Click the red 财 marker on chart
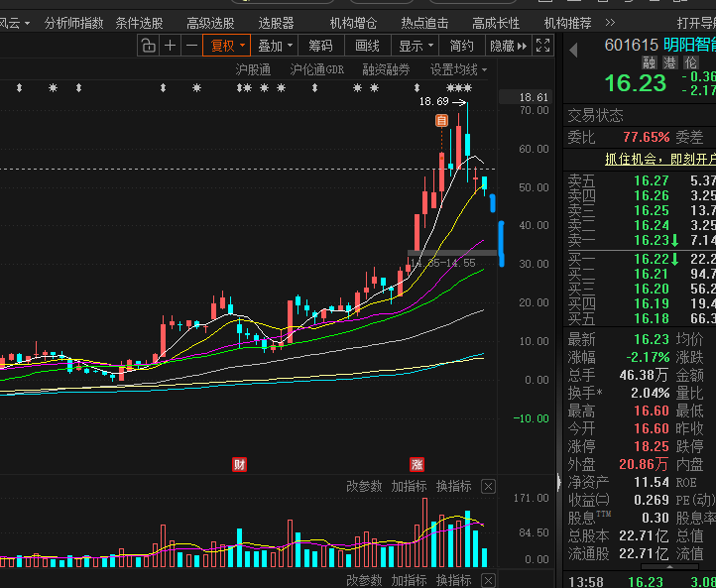Viewport: 716px width, 588px height. [239, 465]
